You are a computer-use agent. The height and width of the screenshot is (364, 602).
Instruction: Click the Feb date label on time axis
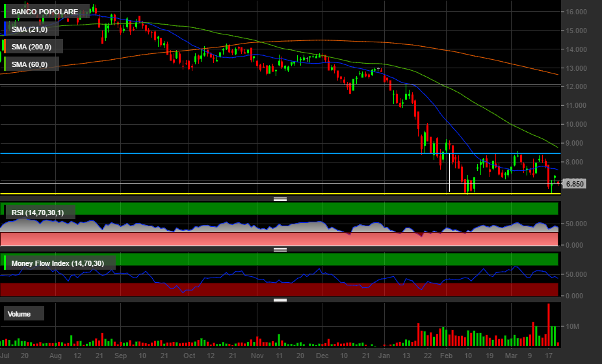pos(446,356)
